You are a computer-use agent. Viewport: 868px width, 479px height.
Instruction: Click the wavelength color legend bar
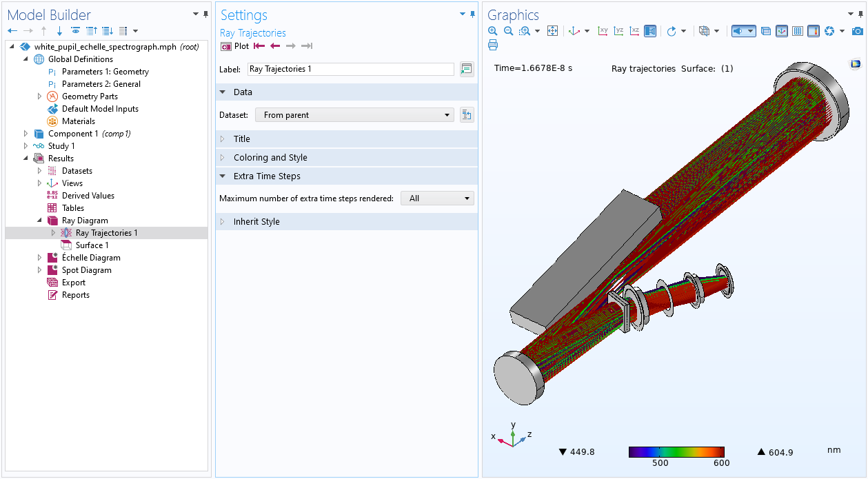point(676,452)
